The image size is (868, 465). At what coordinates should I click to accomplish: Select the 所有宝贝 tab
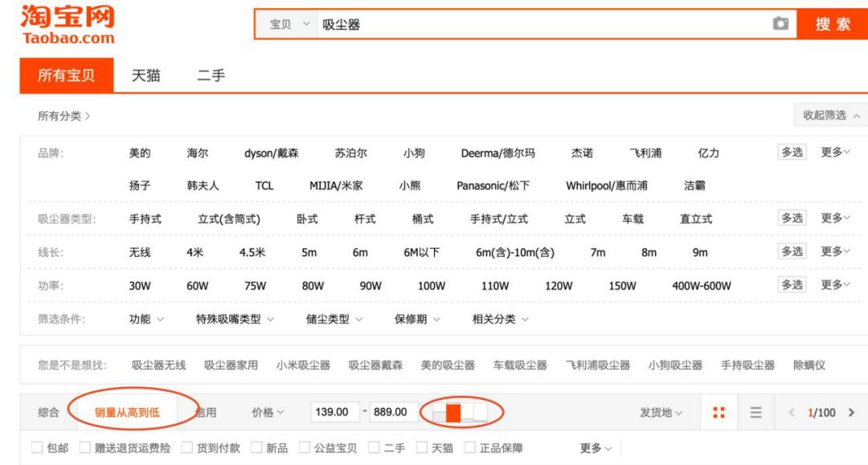pyautogui.click(x=67, y=75)
